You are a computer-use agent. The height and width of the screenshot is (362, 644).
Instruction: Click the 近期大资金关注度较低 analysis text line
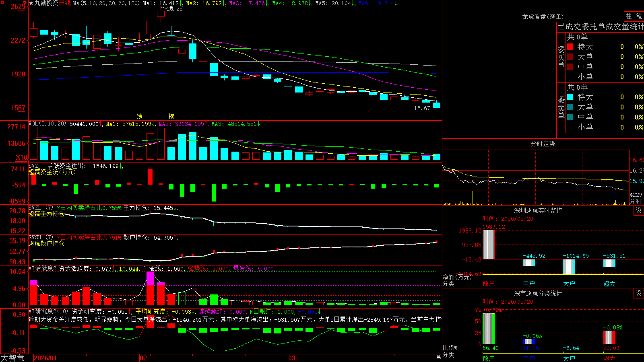(x=235, y=319)
